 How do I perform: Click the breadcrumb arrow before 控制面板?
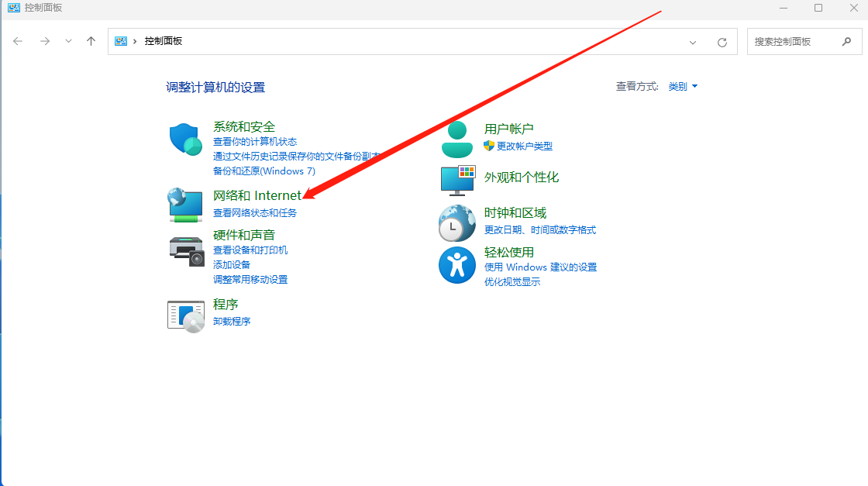point(135,42)
